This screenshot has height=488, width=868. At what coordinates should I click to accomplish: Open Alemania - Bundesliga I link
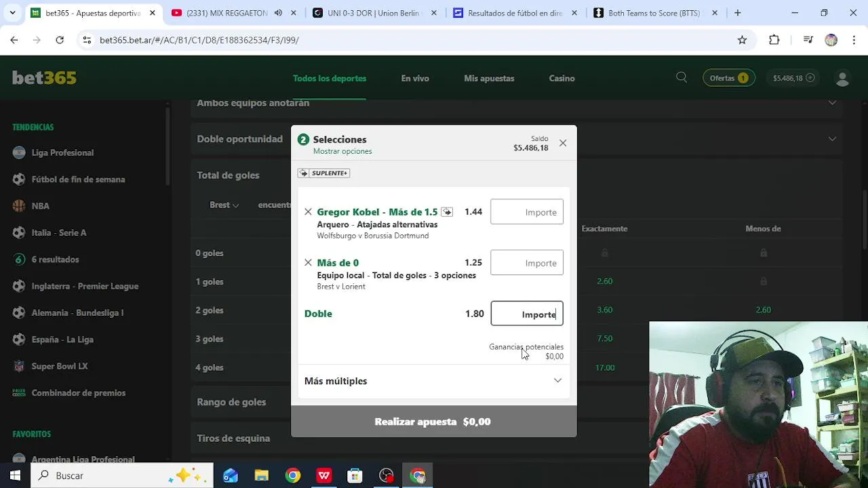pyautogui.click(x=77, y=312)
